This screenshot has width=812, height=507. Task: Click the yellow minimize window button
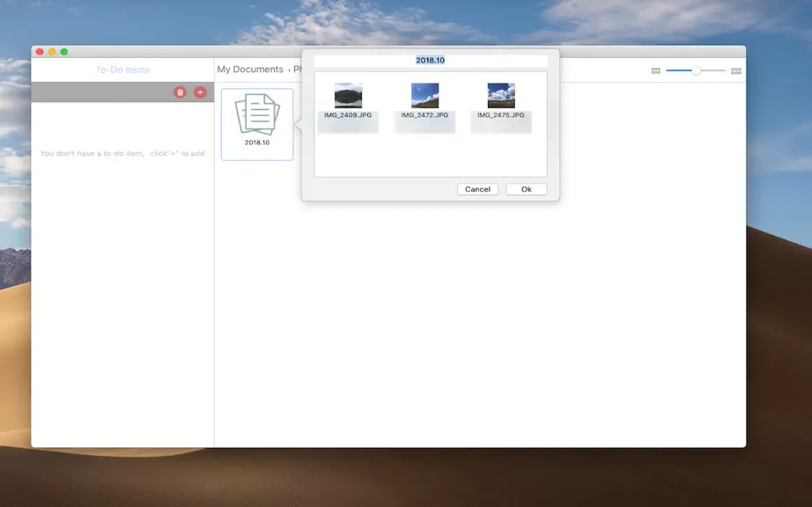tap(52, 52)
